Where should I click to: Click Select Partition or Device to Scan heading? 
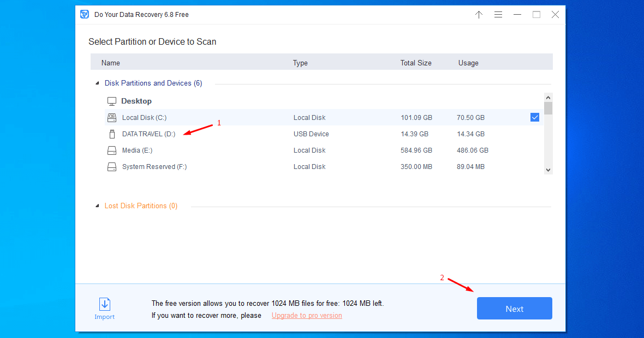(152, 41)
